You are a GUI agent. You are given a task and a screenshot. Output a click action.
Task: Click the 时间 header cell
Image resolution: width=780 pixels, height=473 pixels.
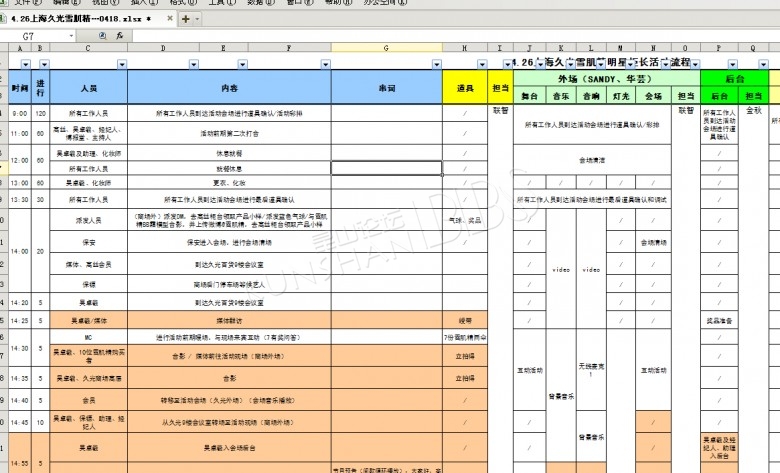[20, 88]
